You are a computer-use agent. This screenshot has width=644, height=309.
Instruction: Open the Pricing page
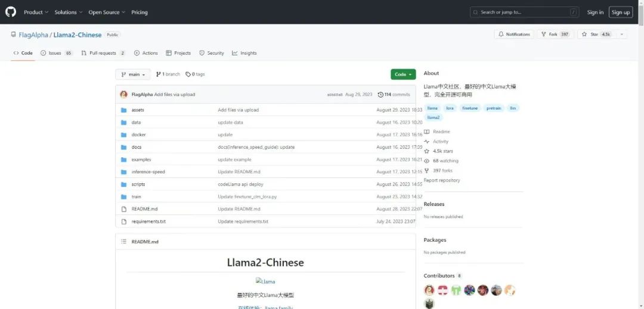click(139, 13)
